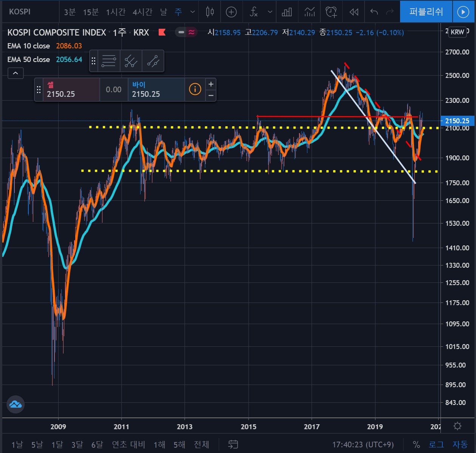
Task: Open the go-to-date calendar icon
Action: tap(233, 444)
